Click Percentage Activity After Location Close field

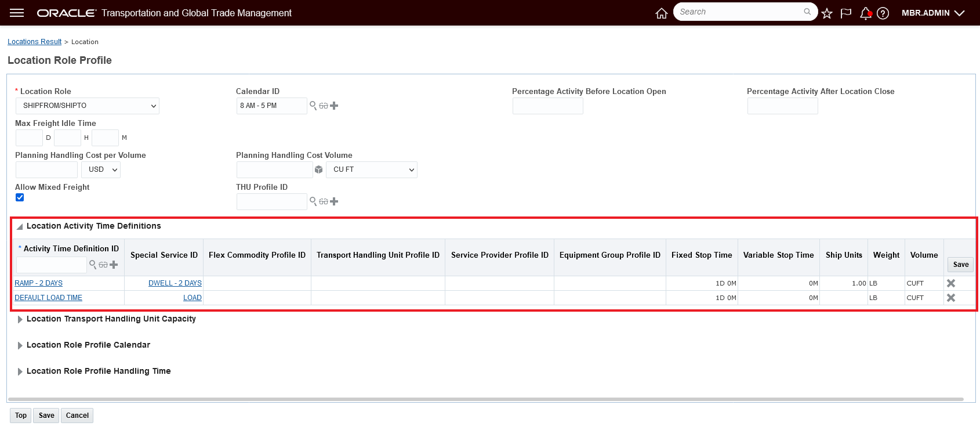point(783,106)
